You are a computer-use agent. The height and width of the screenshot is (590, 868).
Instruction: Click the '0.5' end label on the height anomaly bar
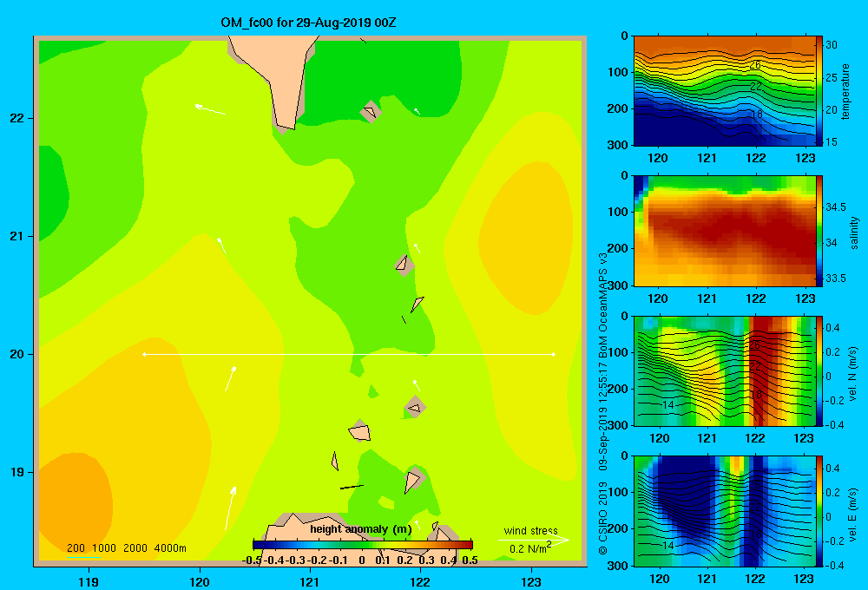pos(470,560)
